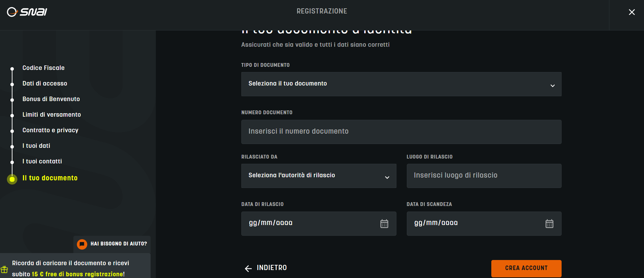
Task: Go to Codice Fiscale step
Action: pos(43,68)
